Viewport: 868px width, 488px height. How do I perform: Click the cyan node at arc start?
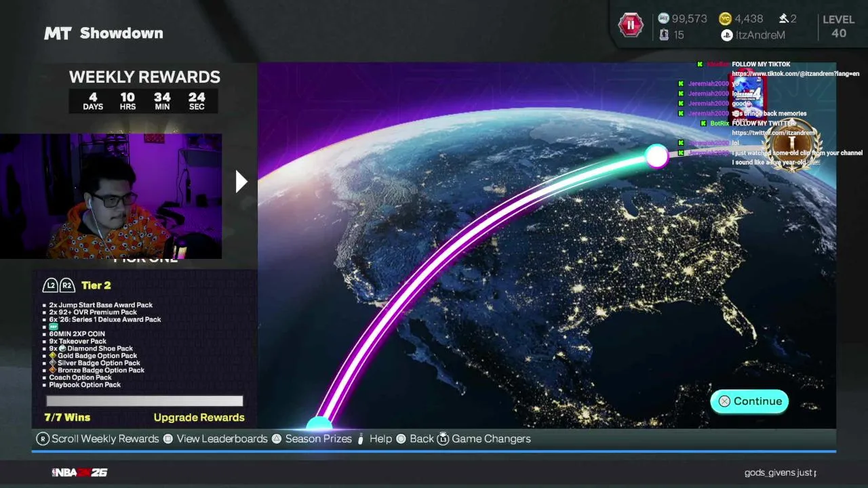pyautogui.click(x=319, y=424)
